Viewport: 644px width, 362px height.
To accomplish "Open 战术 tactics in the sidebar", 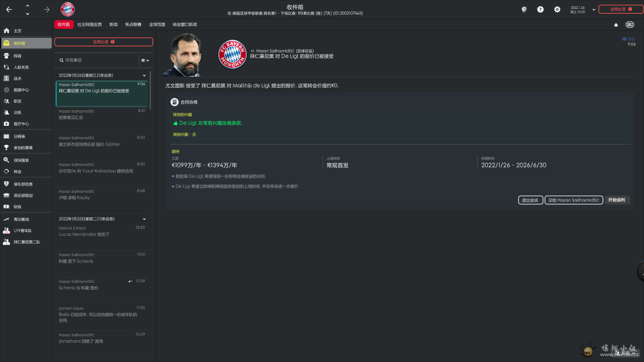I will [x=26, y=79].
